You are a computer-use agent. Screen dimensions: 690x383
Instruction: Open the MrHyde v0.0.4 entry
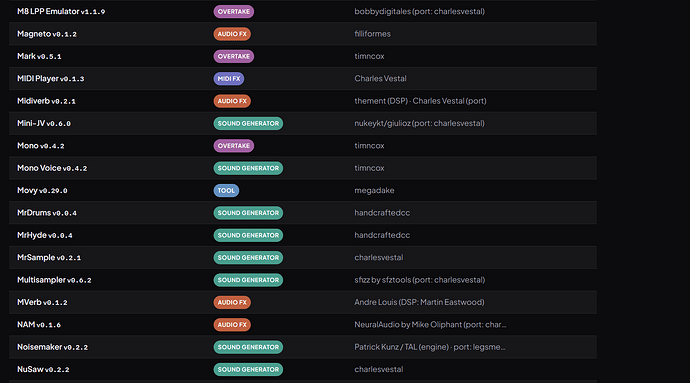pyautogui.click(x=44, y=236)
